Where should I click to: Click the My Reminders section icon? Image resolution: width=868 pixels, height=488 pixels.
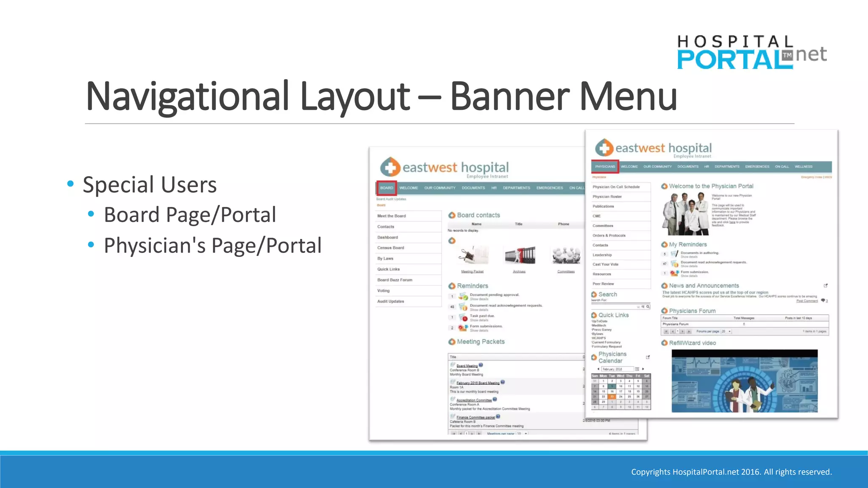[x=664, y=245]
